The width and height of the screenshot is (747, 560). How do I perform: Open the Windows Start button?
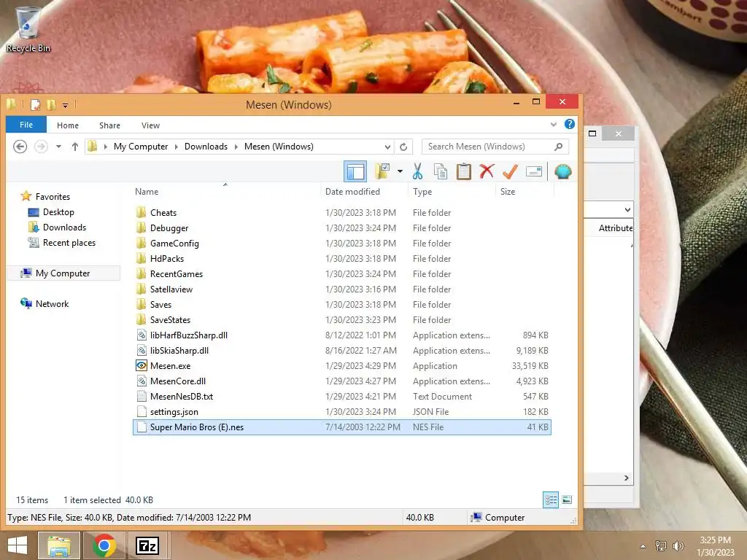[18, 545]
